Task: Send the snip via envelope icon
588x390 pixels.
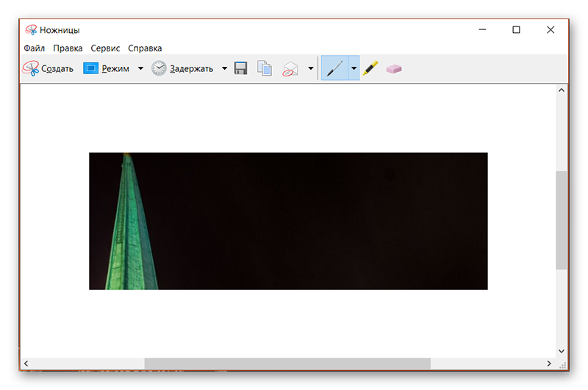Action: coord(290,69)
